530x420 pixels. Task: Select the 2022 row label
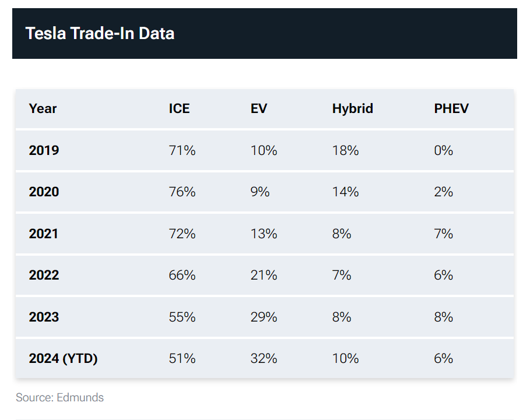pos(44,275)
